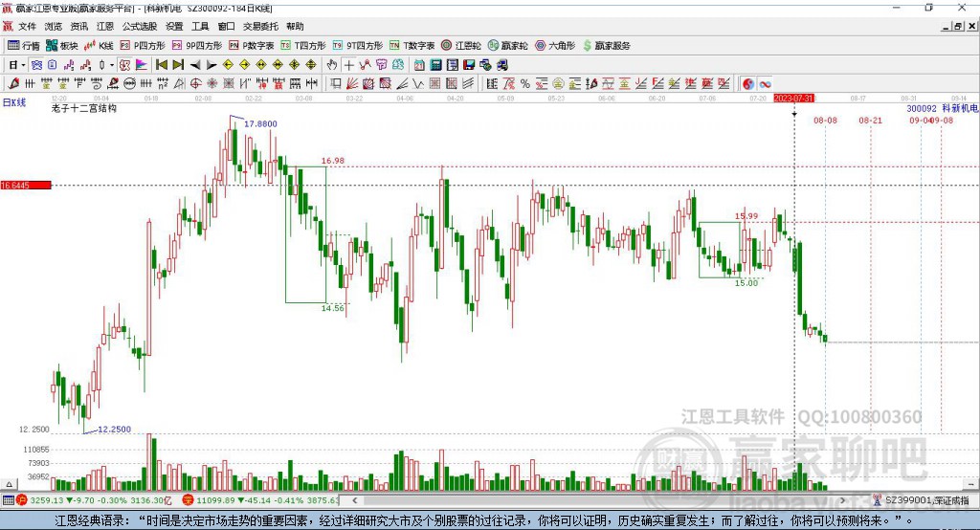Click the save disk toolbar icon

tap(469, 65)
